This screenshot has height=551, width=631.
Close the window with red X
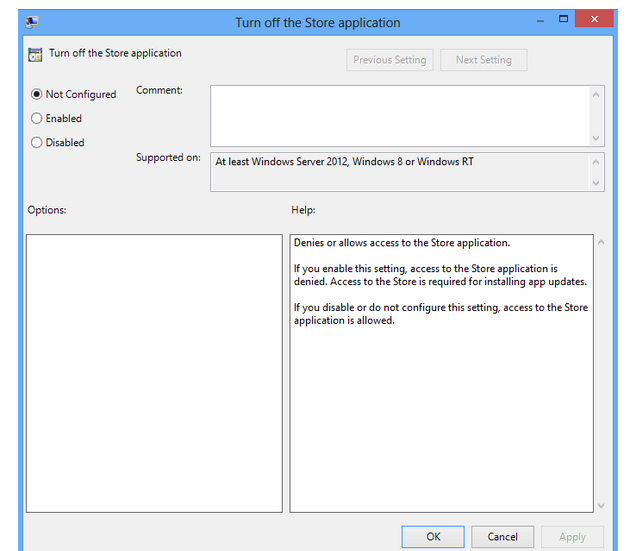point(594,19)
